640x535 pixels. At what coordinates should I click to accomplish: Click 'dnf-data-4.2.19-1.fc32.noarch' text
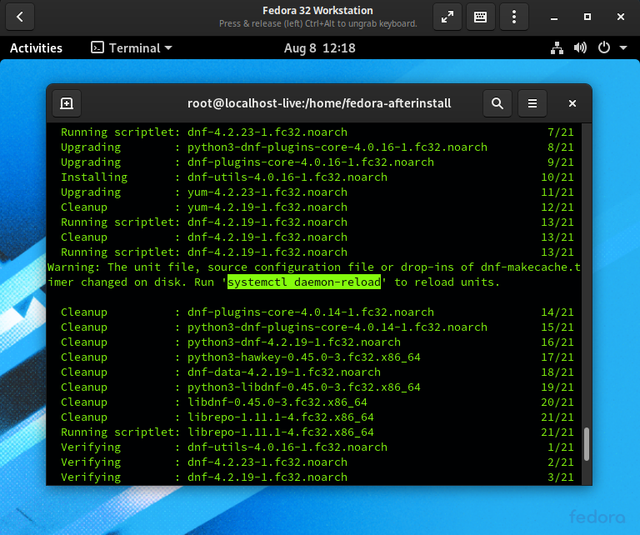284,372
